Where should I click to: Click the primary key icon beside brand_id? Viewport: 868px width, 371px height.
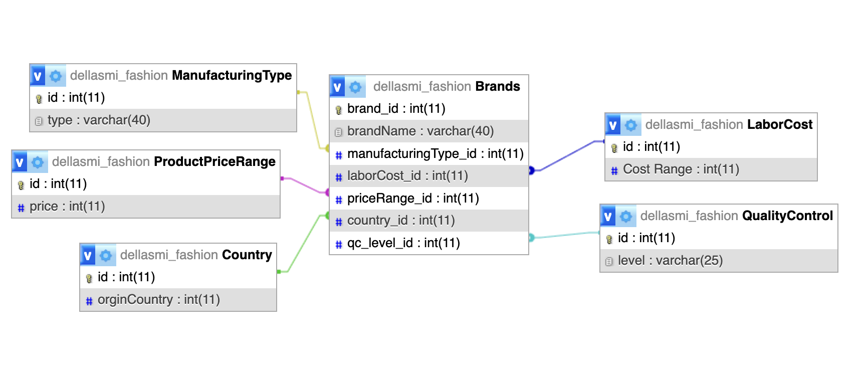[x=338, y=109]
